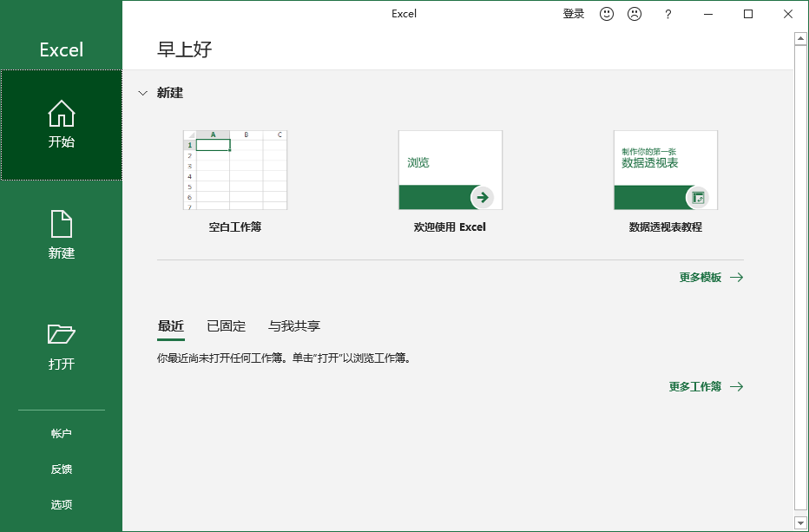Viewport: 809px width, 532px height.
Task: Click the 数据透视表教程 label text
Action: coord(666,227)
